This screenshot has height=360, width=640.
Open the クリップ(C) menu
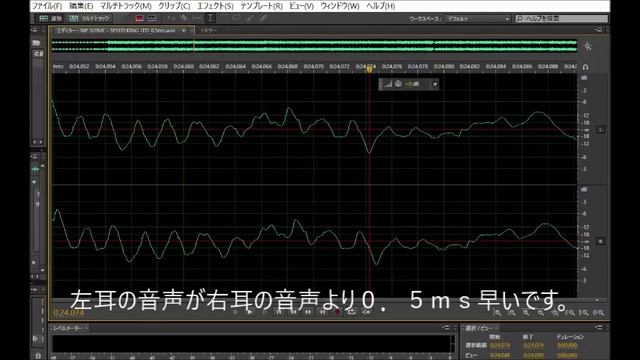coord(174,6)
